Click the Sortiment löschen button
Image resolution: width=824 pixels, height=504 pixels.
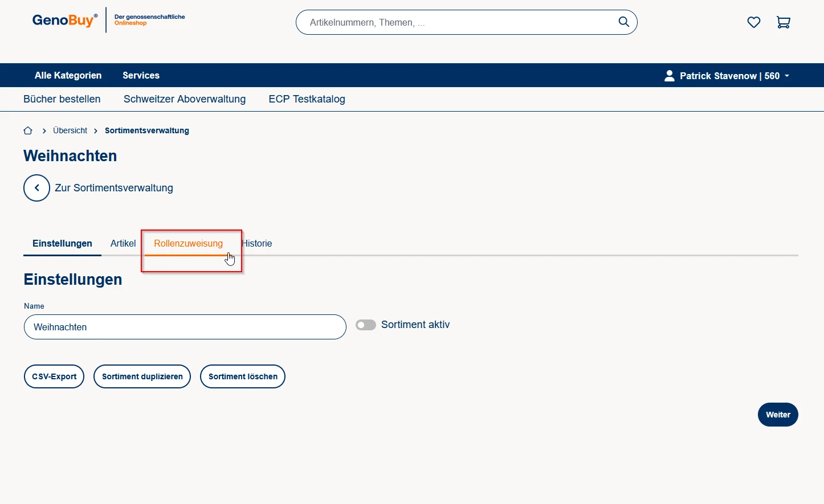(x=243, y=376)
